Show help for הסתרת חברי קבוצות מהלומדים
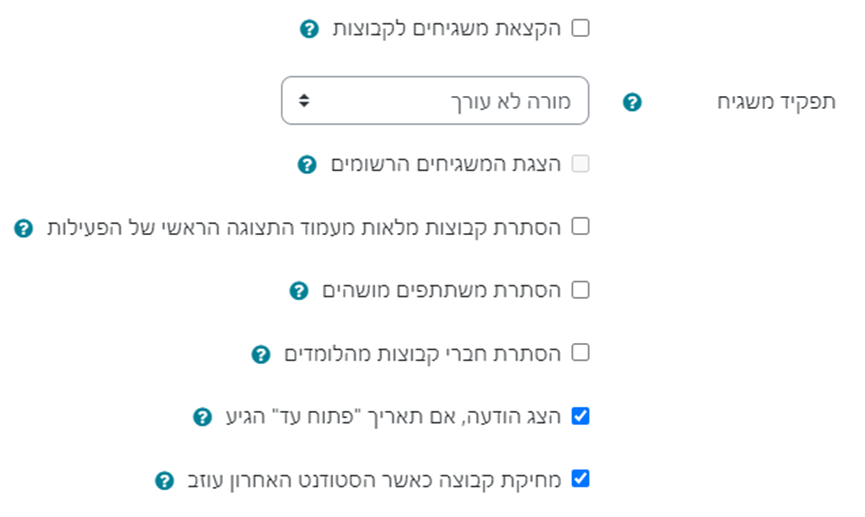The width and height of the screenshot is (865, 517). [260, 353]
